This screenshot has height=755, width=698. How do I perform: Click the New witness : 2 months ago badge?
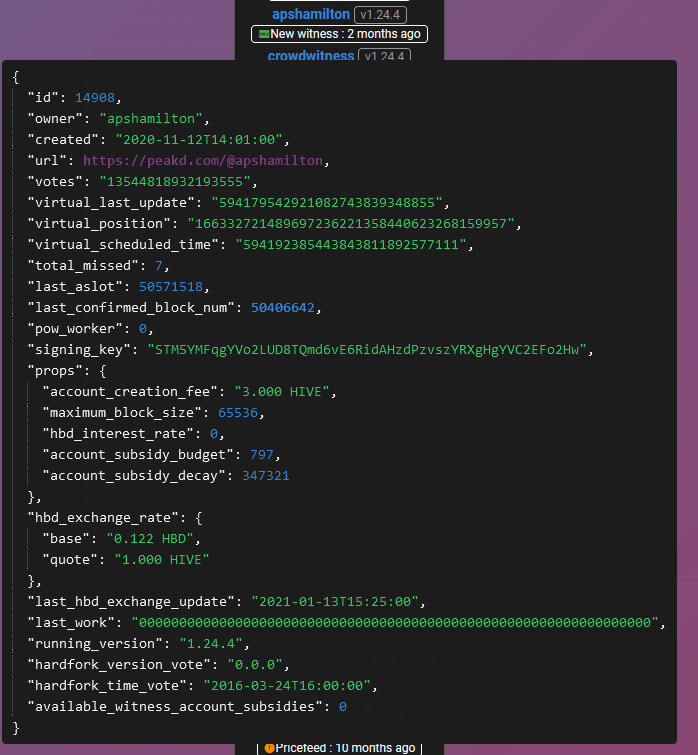[339, 34]
